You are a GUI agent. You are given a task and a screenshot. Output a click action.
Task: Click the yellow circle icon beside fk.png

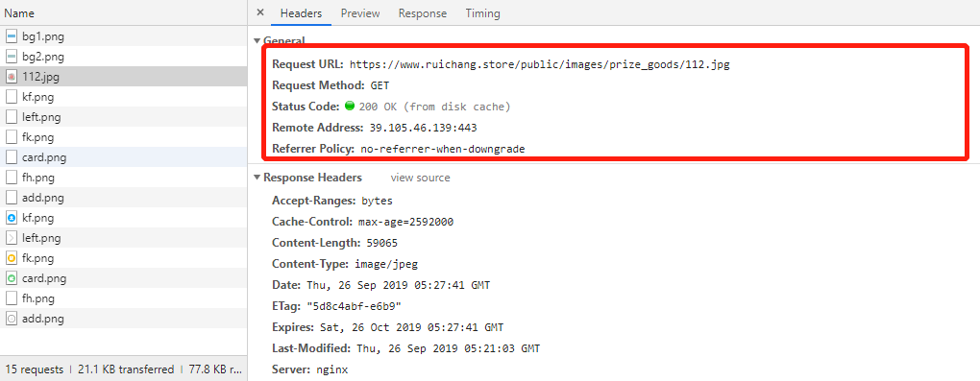click(x=12, y=258)
